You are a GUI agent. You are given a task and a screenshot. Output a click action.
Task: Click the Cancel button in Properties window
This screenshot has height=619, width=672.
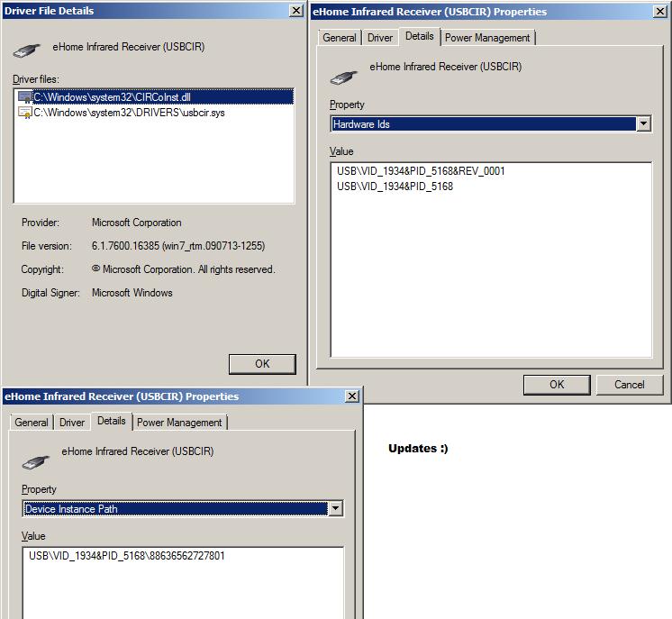pos(629,385)
